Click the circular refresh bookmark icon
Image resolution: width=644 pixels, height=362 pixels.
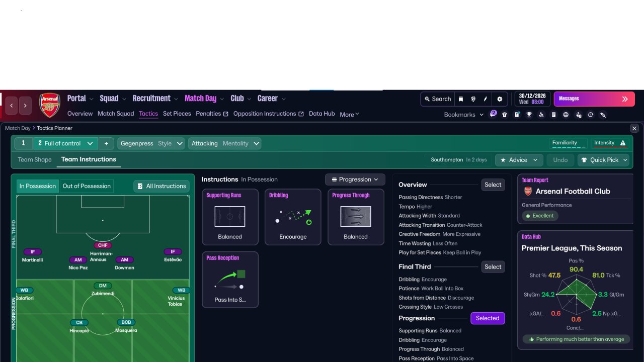click(x=591, y=115)
